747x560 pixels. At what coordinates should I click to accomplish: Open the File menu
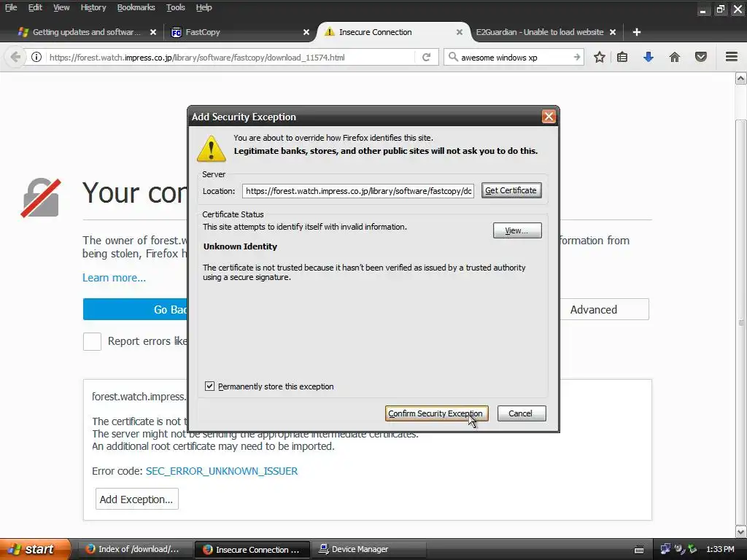pyautogui.click(x=11, y=7)
